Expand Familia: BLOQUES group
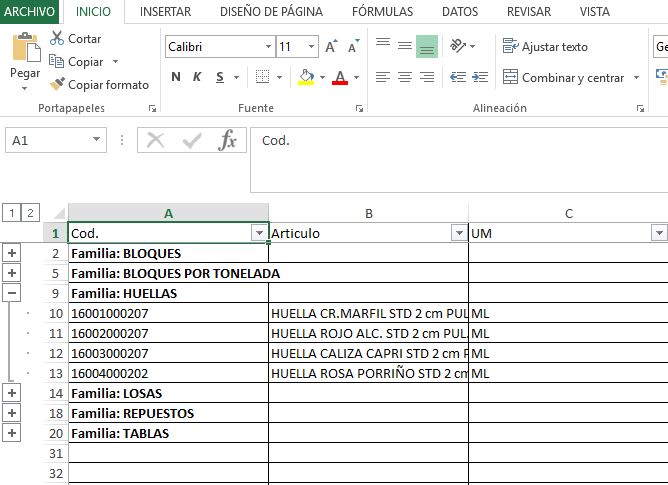Viewport: 668px width, 485px height. coord(12,253)
